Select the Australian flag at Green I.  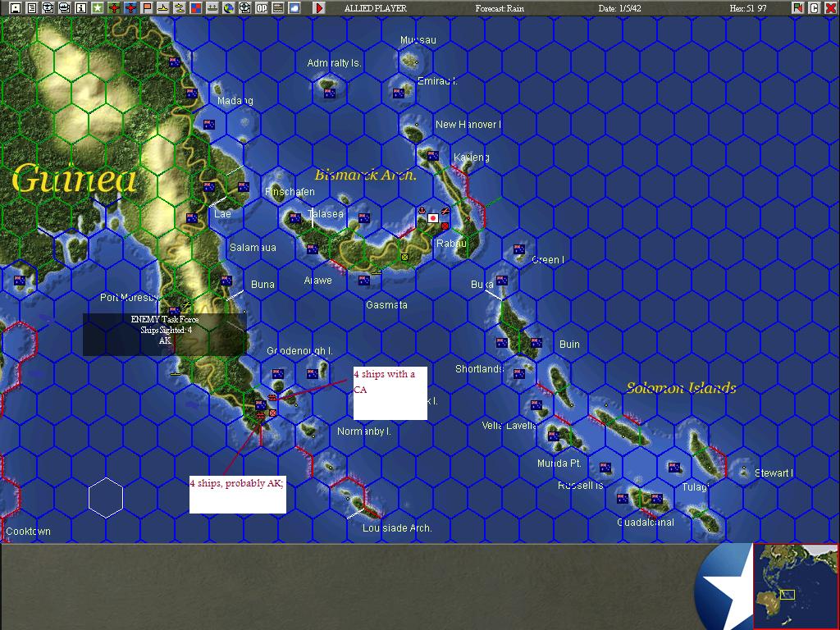pos(518,249)
